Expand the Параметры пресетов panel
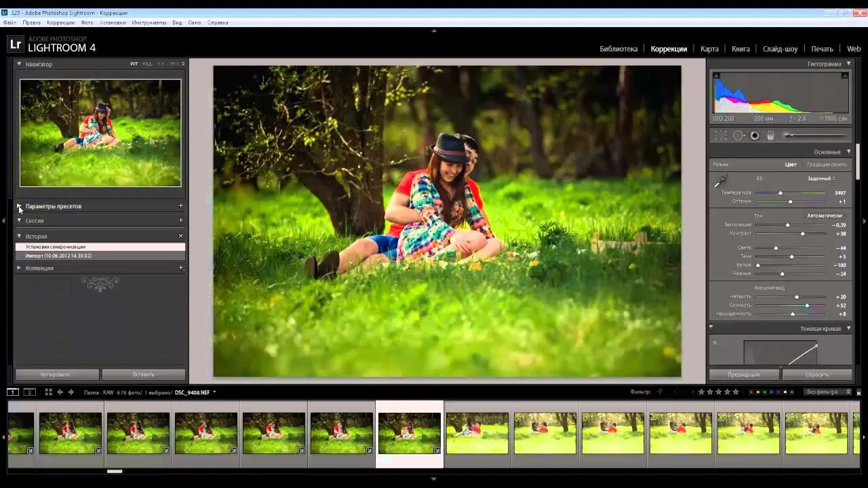Viewport: 868px width, 488px height. 19,205
